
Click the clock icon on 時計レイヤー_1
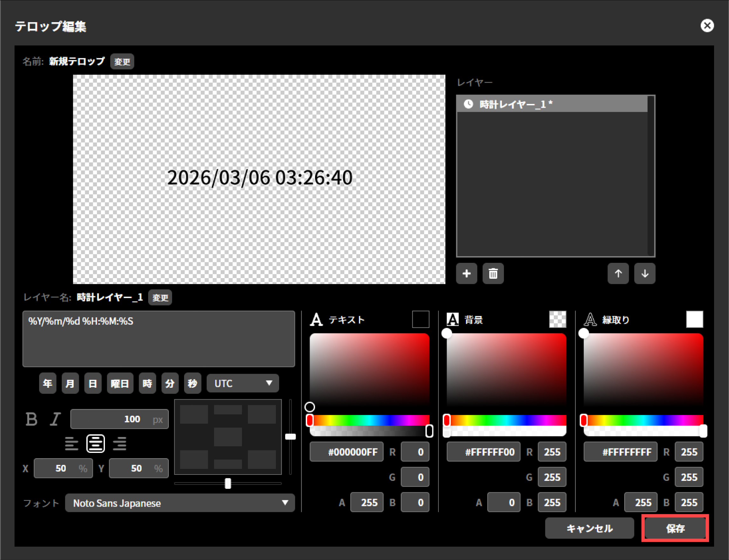(x=469, y=104)
